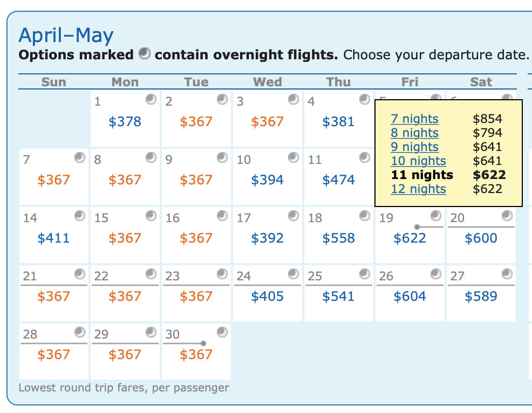Choose $474 fare on April 11
The height and width of the screenshot is (413, 532).
339,180
